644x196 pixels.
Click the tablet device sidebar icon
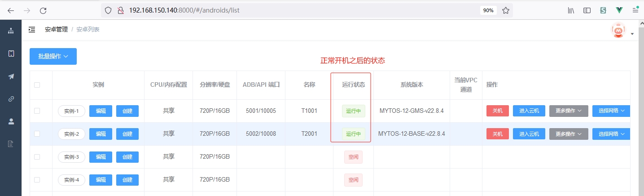coord(11,53)
